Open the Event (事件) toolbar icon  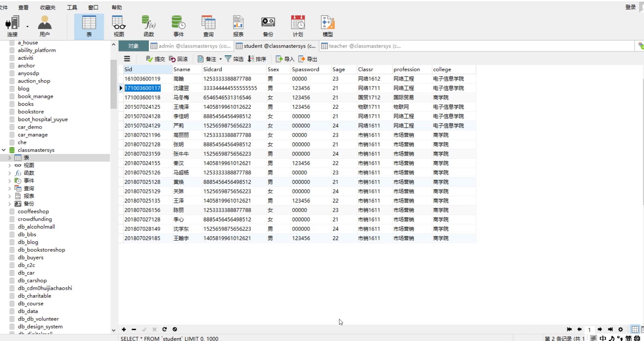click(178, 26)
